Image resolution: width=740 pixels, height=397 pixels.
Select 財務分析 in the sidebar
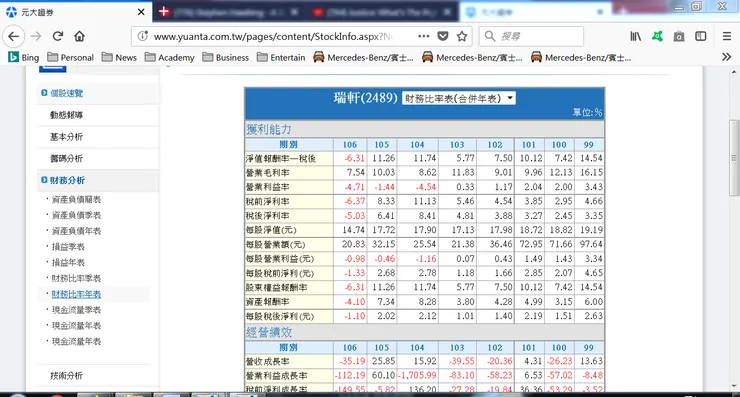pos(67,180)
